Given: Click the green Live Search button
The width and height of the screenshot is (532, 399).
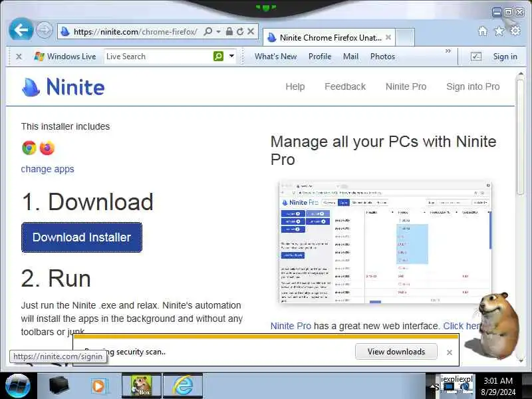Looking at the screenshot, I should (219, 56).
